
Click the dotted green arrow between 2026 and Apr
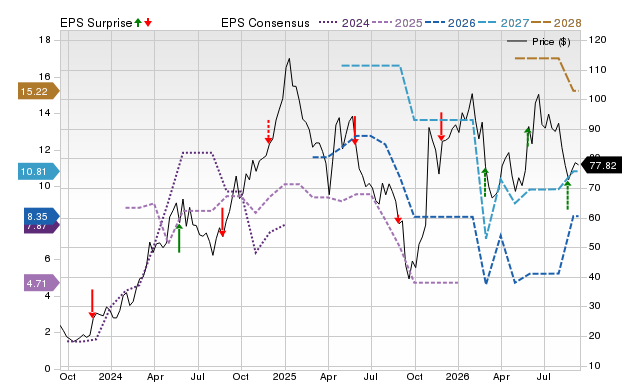click(485, 182)
